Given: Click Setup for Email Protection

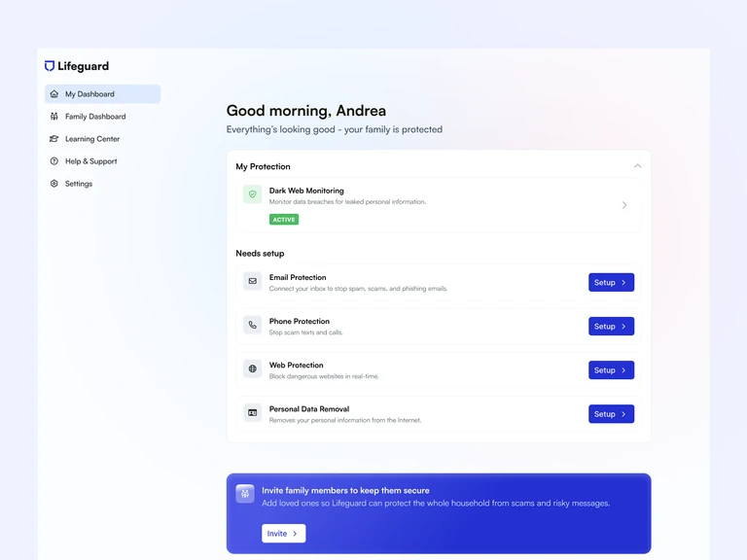Looking at the screenshot, I should coord(611,282).
